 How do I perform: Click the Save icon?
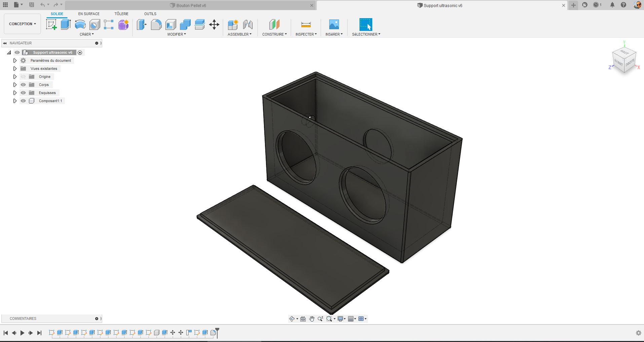pos(32,5)
